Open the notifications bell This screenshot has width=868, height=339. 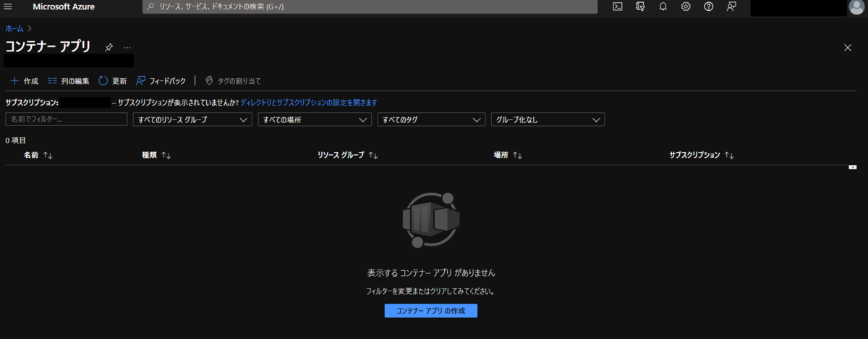(x=663, y=7)
